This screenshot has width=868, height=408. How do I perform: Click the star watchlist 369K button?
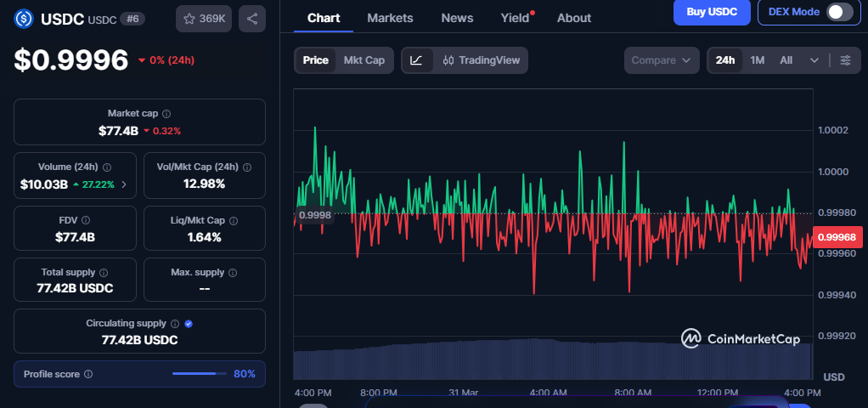(x=205, y=18)
